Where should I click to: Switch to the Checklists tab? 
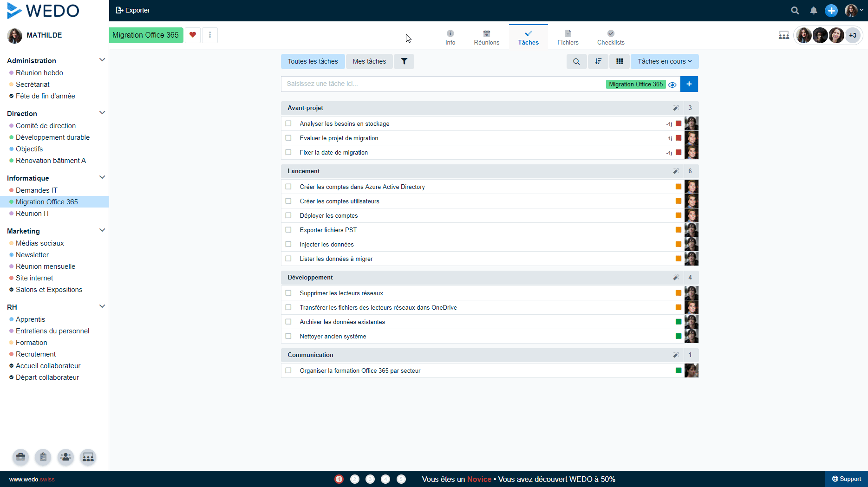click(611, 37)
